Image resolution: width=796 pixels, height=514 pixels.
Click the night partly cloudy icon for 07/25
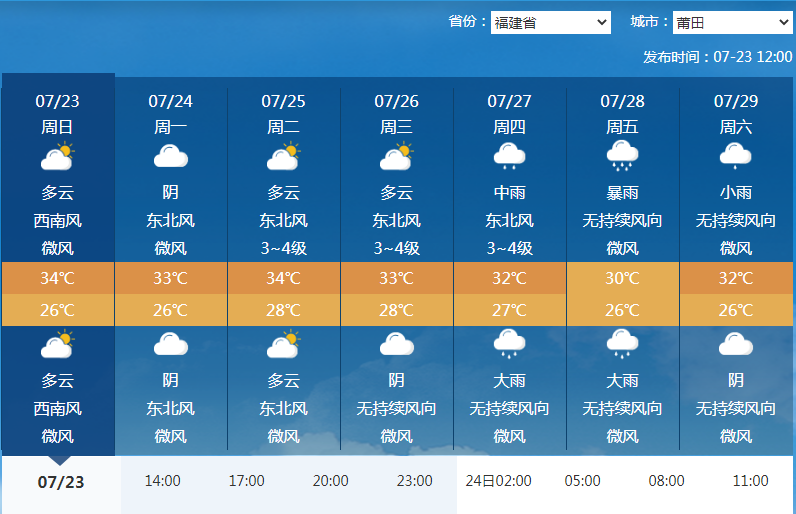click(284, 345)
